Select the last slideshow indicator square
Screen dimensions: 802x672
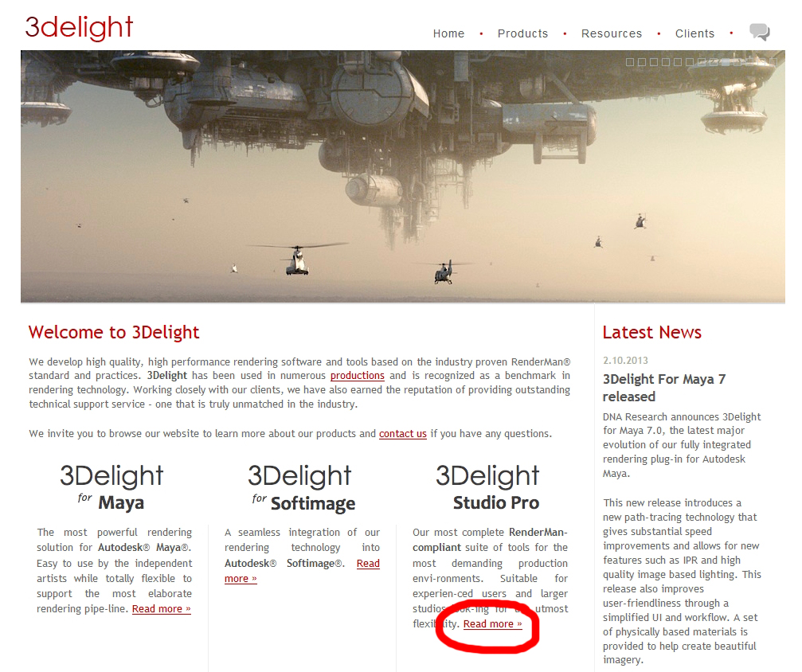[773, 62]
